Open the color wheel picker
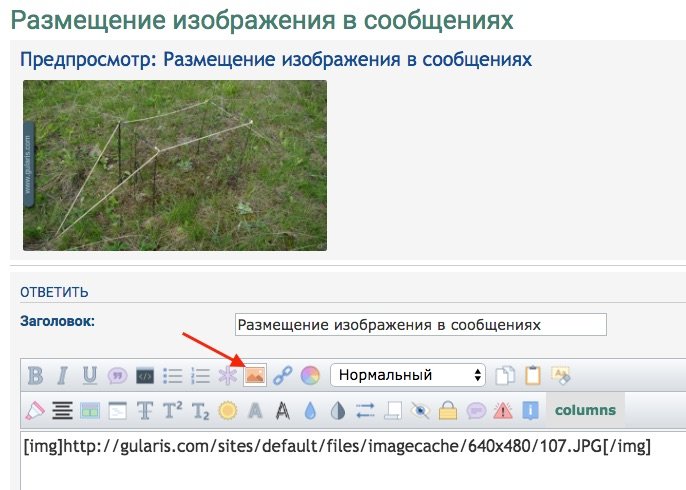Image resolution: width=686 pixels, height=490 pixels. pos(310,376)
